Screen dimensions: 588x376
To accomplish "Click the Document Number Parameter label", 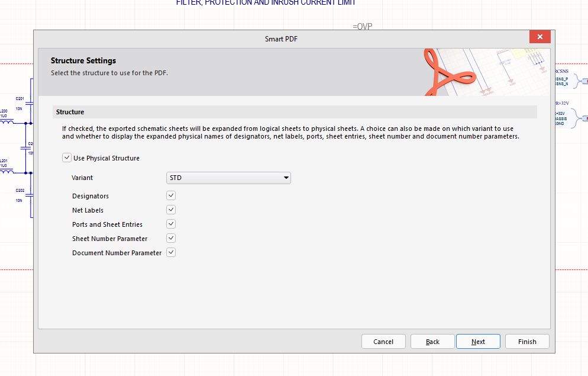I will tap(117, 253).
